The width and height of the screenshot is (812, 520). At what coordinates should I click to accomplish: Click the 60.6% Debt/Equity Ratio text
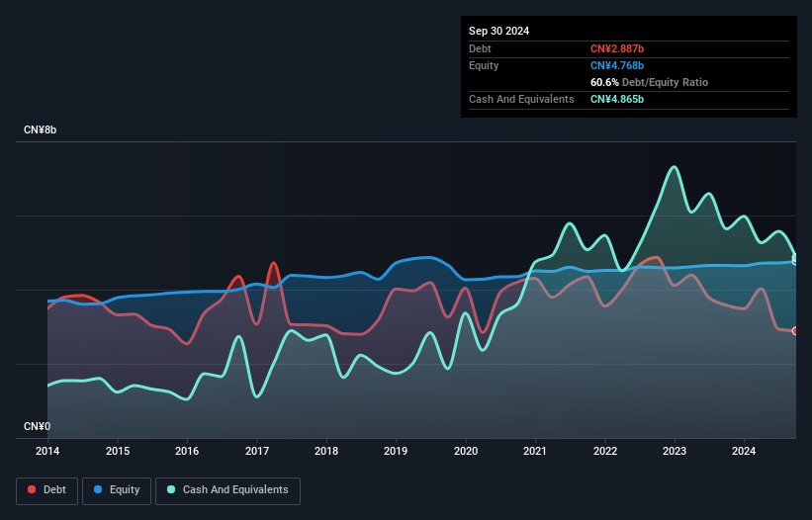pos(649,82)
